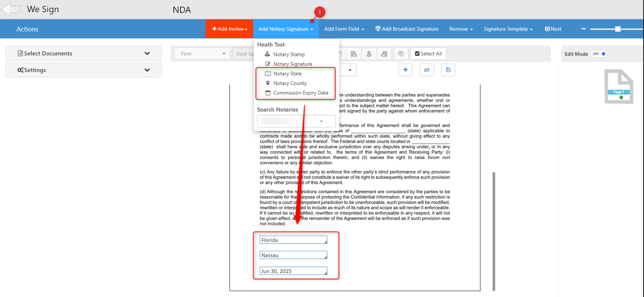This screenshot has width=644, height=297.
Task: Expand the Select Documents panel
Action: click(x=83, y=53)
